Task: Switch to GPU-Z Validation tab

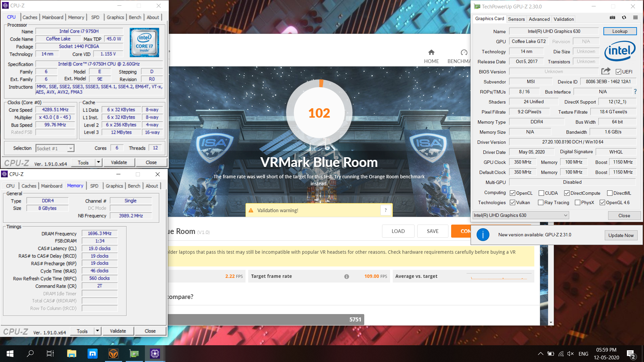Action: tap(563, 19)
